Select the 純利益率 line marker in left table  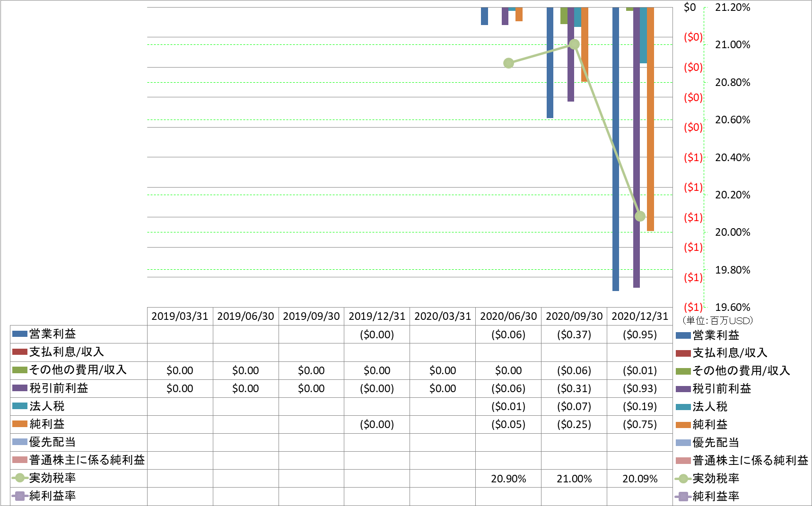pos(20,496)
